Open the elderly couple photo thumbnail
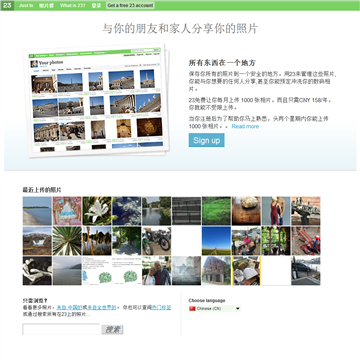 [x=156, y=271]
